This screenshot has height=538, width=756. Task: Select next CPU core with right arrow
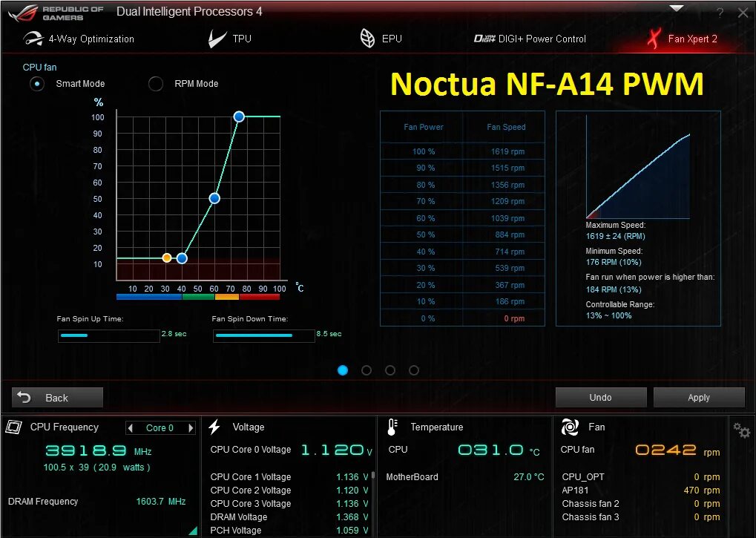[x=191, y=427]
